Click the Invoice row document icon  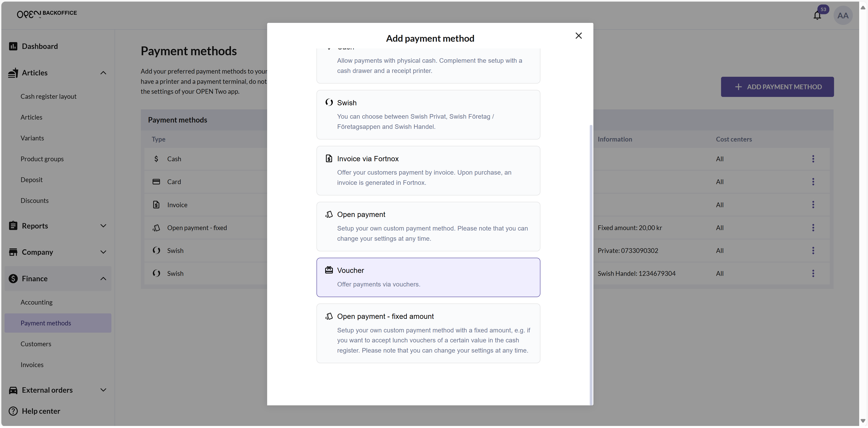(x=156, y=204)
